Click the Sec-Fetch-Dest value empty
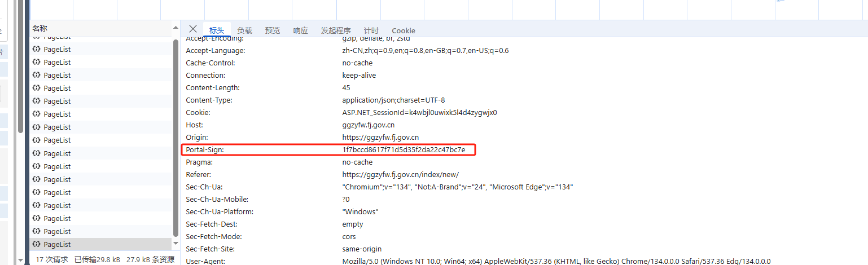The width and height of the screenshot is (868, 265). pyautogui.click(x=353, y=224)
